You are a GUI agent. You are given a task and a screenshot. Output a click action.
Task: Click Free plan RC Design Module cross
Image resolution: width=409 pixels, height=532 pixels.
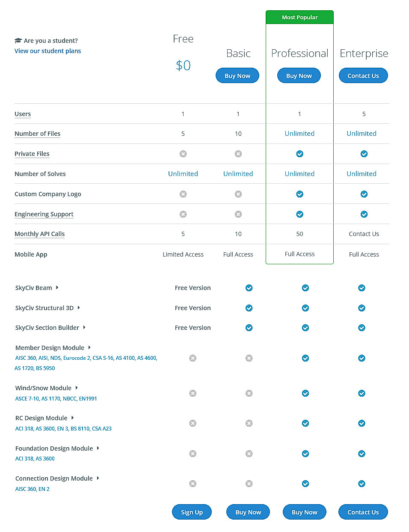193,423
